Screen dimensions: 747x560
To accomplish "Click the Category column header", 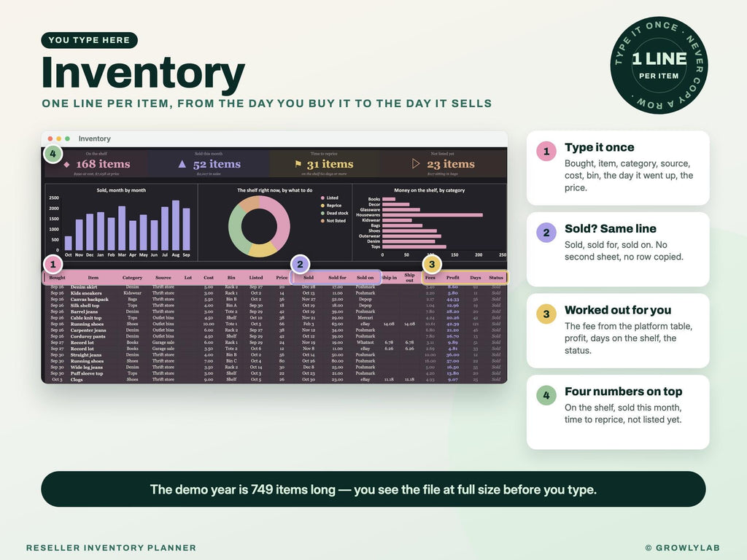I will (x=132, y=277).
